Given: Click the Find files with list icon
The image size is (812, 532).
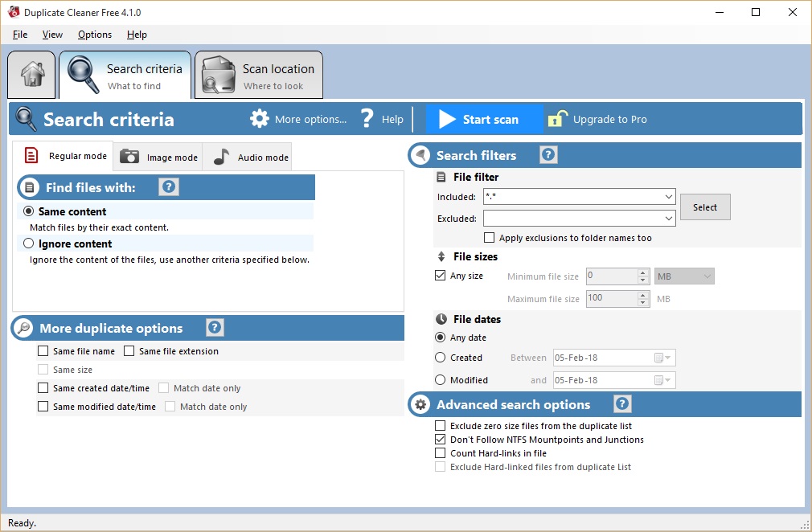Looking at the screenshot, I should pos(30,187).
